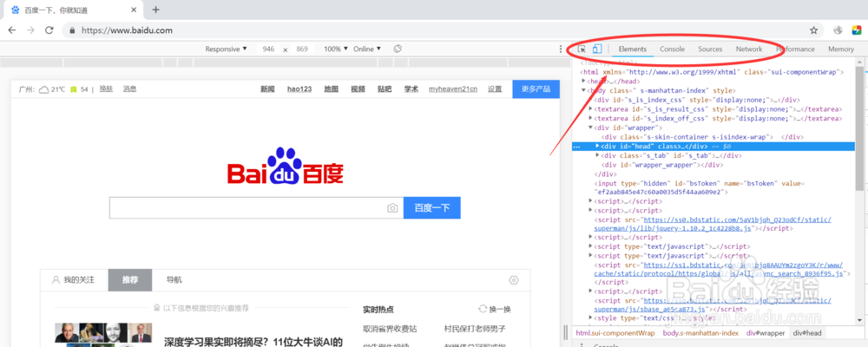Click the viewport width field 946

point(268,49)
